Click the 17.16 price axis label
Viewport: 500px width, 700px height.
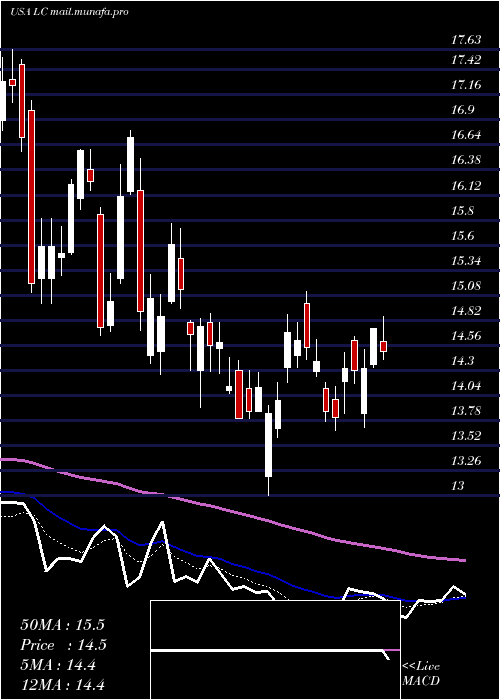pos(466,85)
